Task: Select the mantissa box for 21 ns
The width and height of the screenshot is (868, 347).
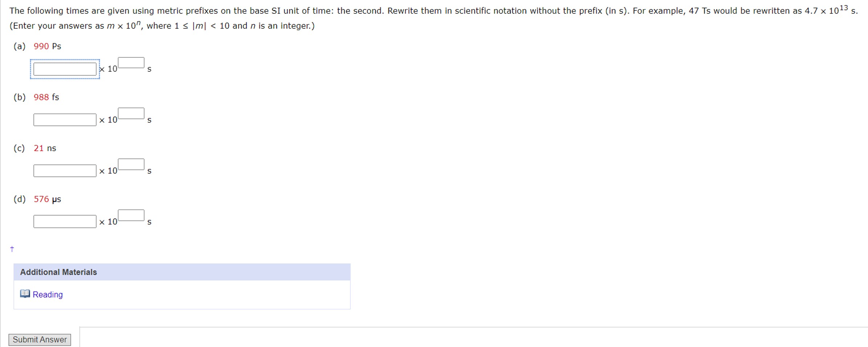Action: [x=64, y=170]
